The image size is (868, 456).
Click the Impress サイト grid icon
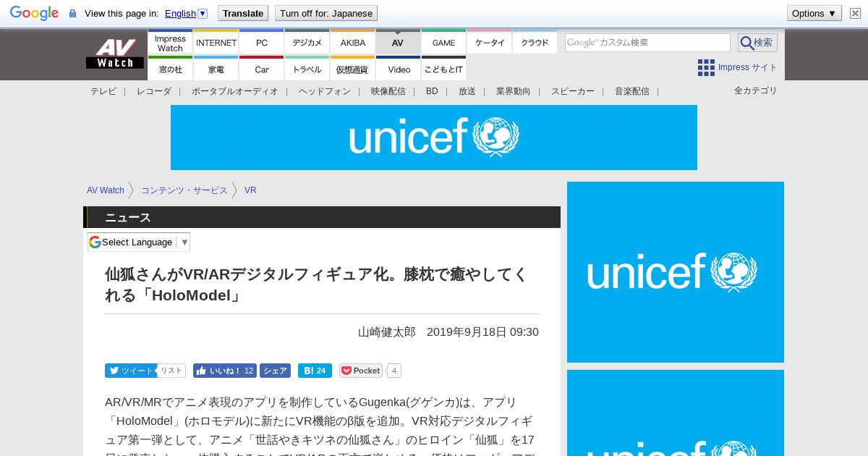click(706, 67)
